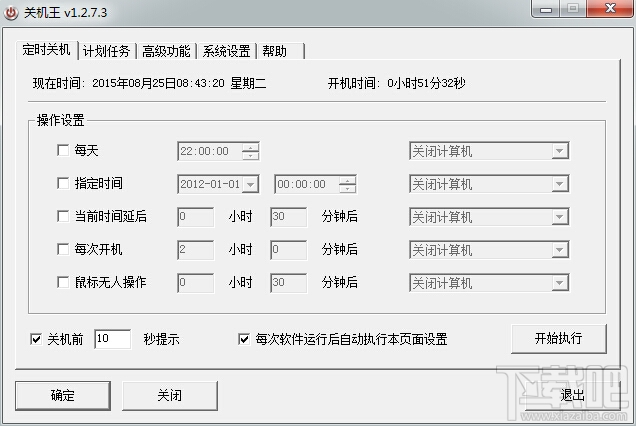Screen dimensions: 636x426
Task: Open action dropdown for 鼠标无人操作 row
Action: (x=560, y=283)
